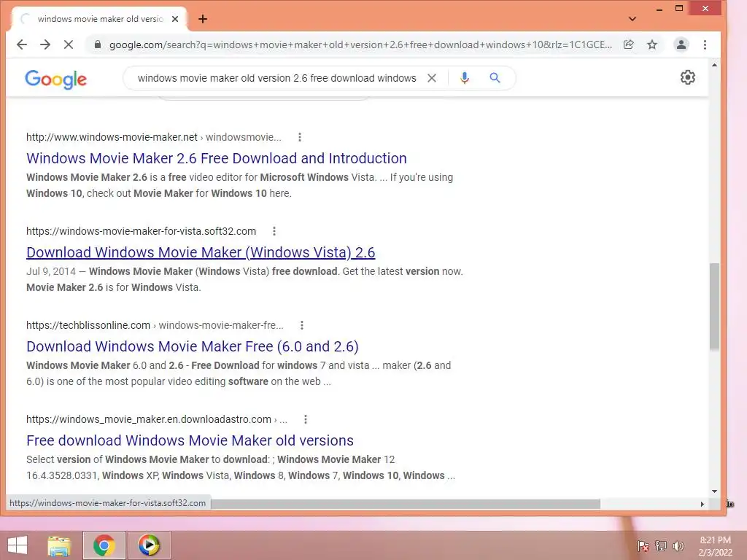The height and width of the screenshot is (560, 747).
Task: Click the padlock site info icon
Action: click(98, 44)
